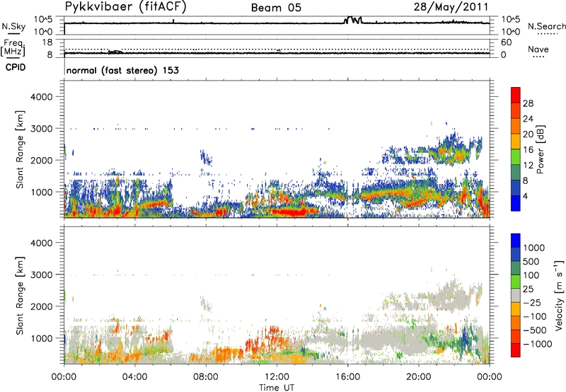Click the 'N.Search' legend label

(546, 26)
